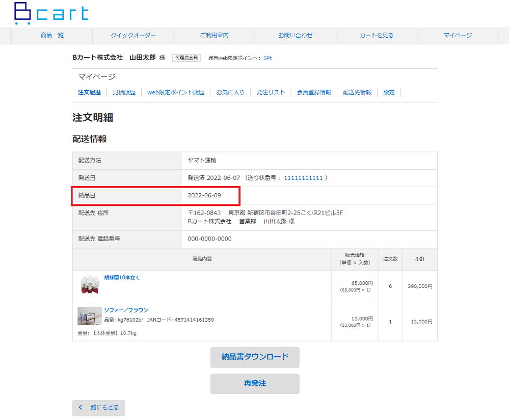The width and height of the screenshot is (509, 420).
Task: Click the 納品書ダウンロード button
Action: tap(255, 357)
